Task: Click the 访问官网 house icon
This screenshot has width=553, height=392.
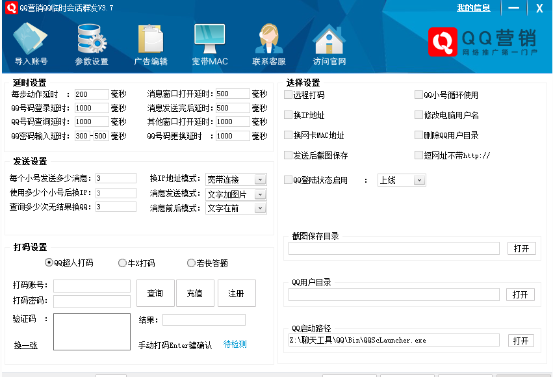Action: point(329,44)
